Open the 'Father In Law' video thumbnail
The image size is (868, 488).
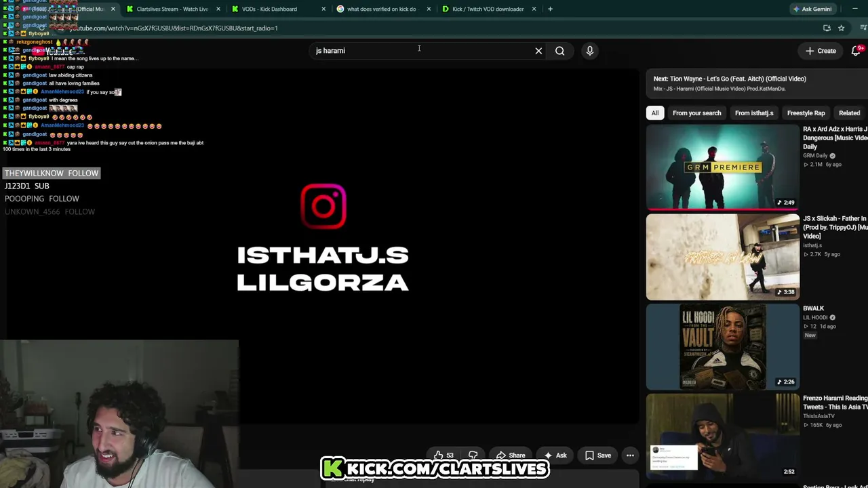click(x=723, y=257)
